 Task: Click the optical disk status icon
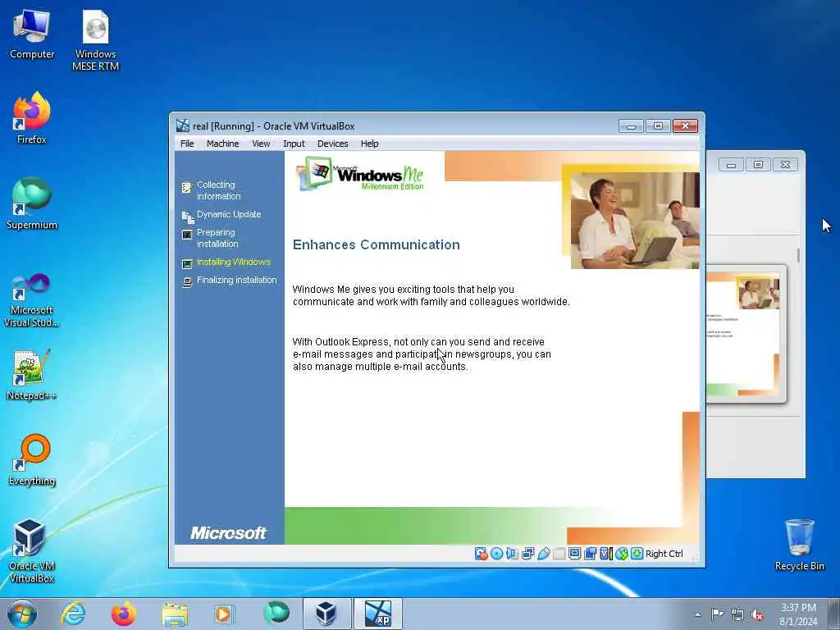tap(496, 554)
